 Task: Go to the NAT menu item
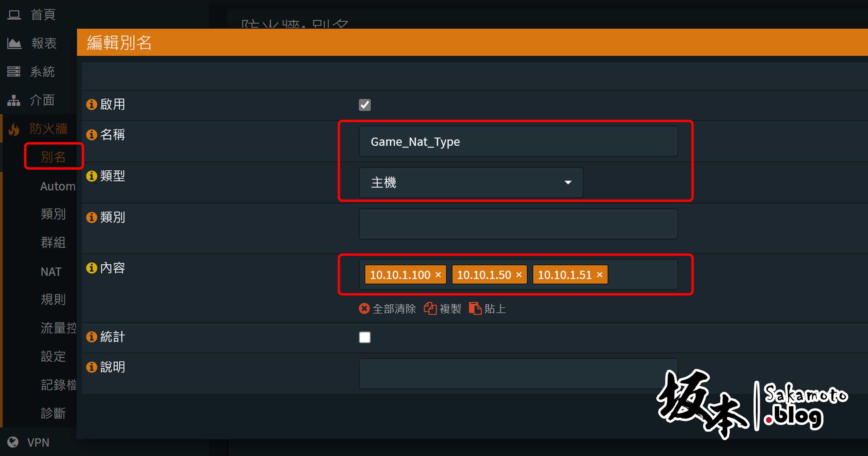(51, 271)
